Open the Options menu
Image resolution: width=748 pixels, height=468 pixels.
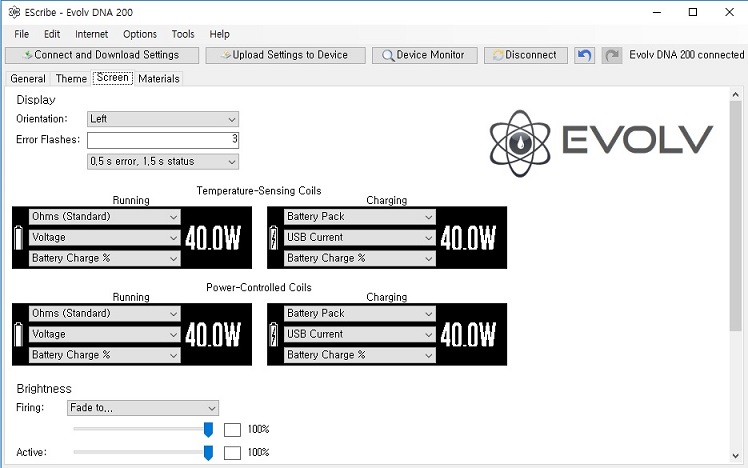[140, 34]
